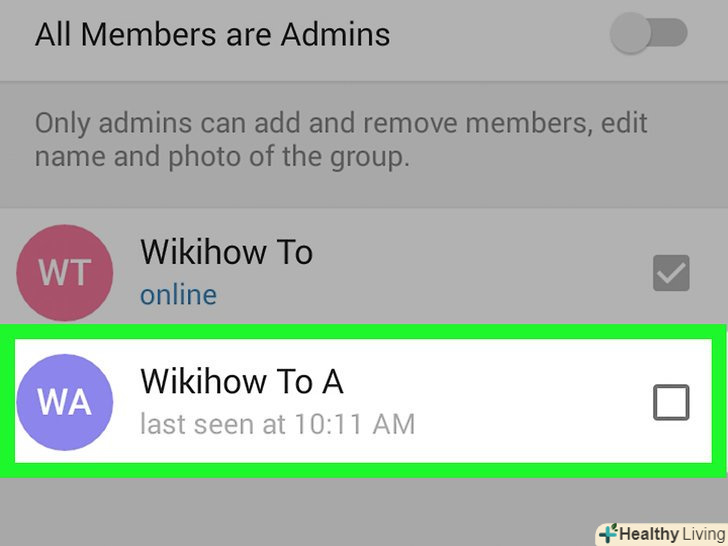Tap the WA purple avatar circle

[65, 402]
